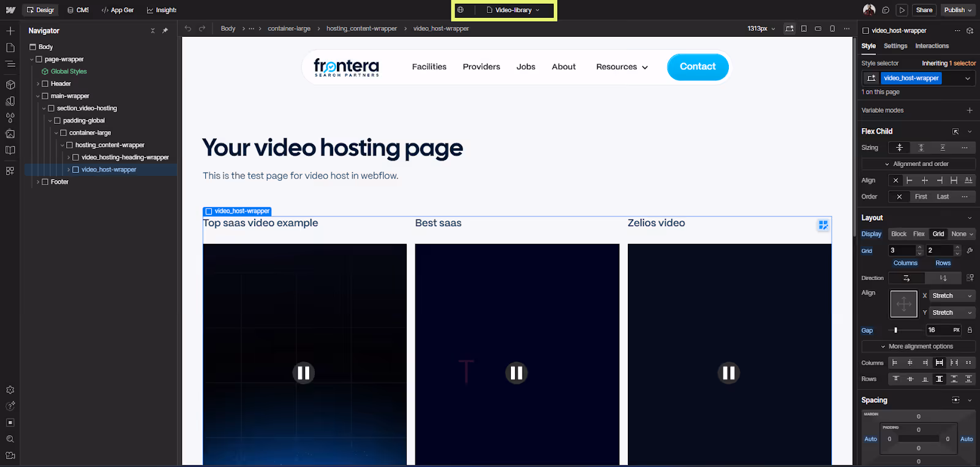Switch to the Interactions tab
This screenshot has height=467, width=980.
point(932,46)
